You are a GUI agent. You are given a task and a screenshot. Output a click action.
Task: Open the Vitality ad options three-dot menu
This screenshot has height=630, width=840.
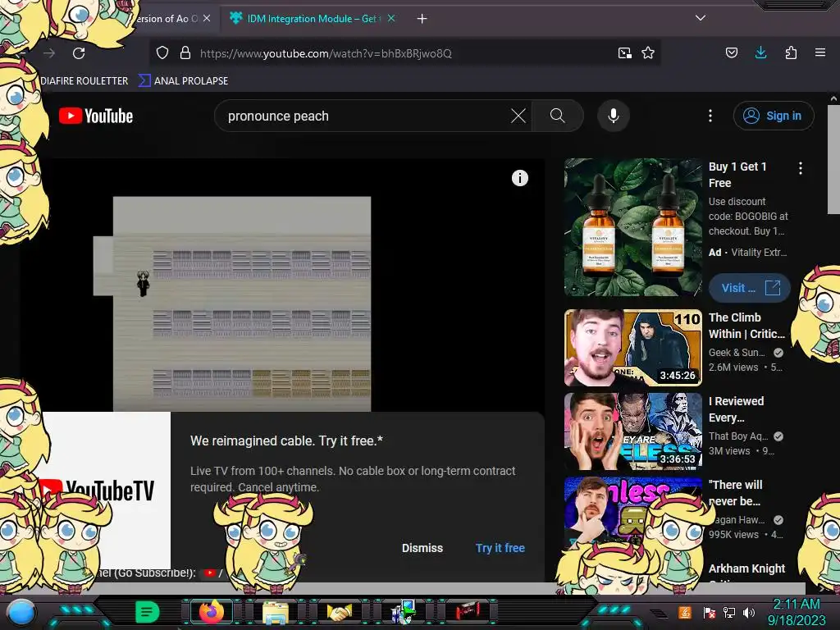pos(801,168)
